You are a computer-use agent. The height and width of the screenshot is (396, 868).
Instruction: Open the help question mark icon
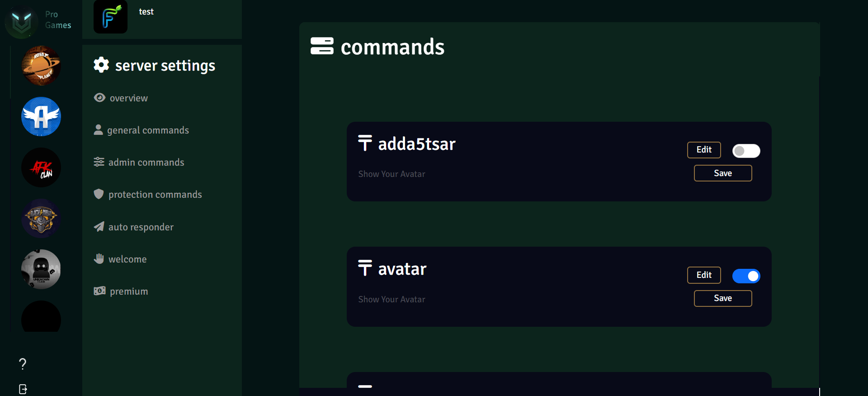click(x=23, y=364)
